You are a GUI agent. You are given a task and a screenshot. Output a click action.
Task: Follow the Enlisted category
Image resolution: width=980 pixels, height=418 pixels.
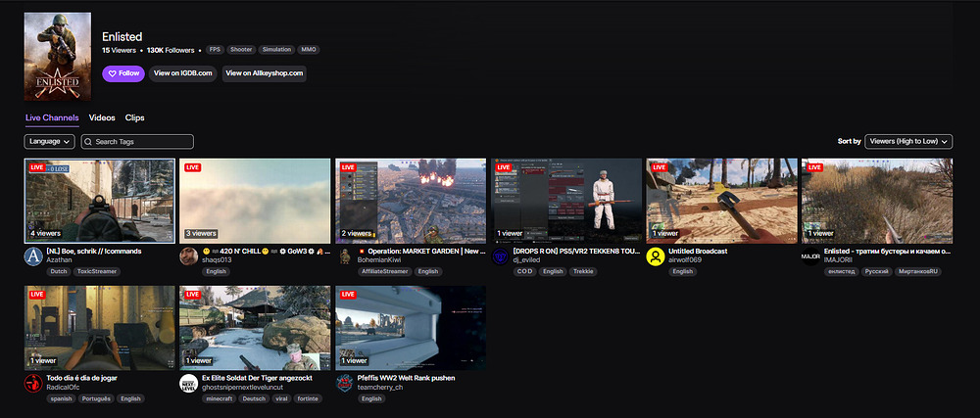coord(123,73)
